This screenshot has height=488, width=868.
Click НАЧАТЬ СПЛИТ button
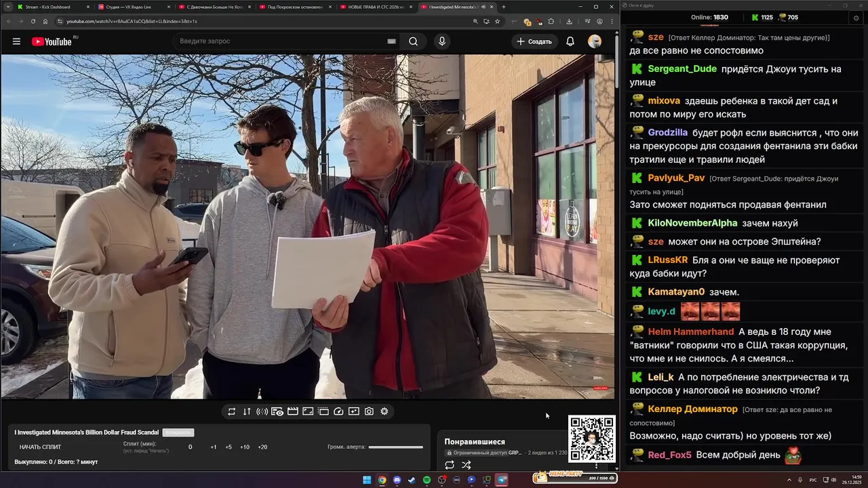pos(40,447)
